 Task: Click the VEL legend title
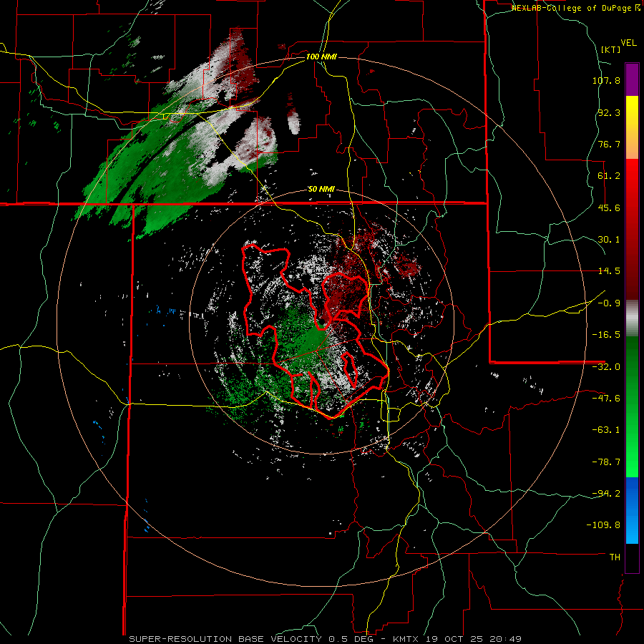click(628, 43)
